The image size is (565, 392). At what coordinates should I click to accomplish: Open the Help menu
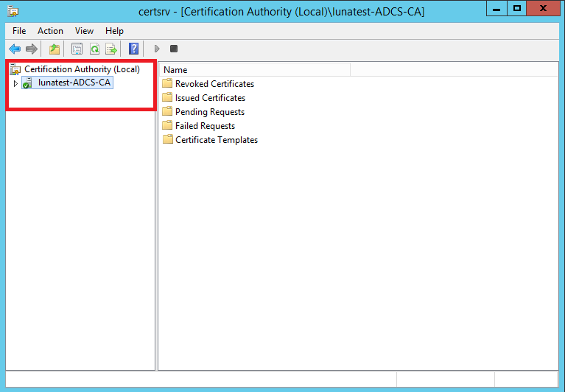(x=115, y=31)
